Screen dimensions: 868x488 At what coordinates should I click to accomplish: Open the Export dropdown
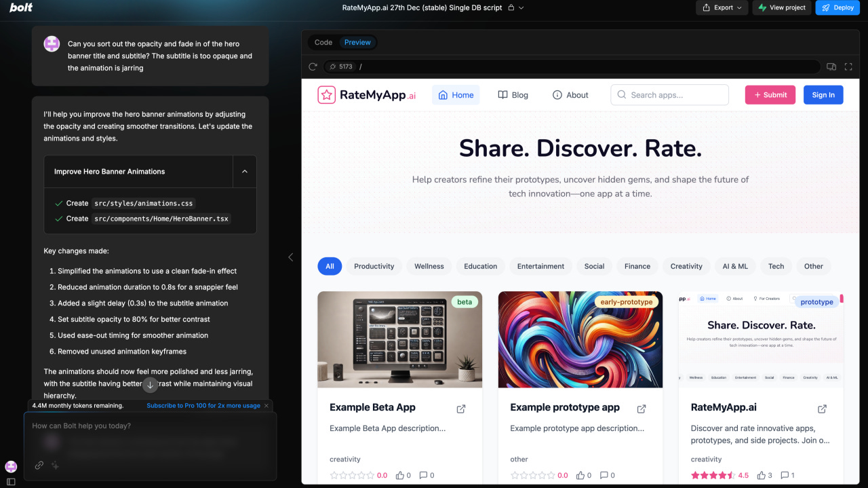click(722, 7)
